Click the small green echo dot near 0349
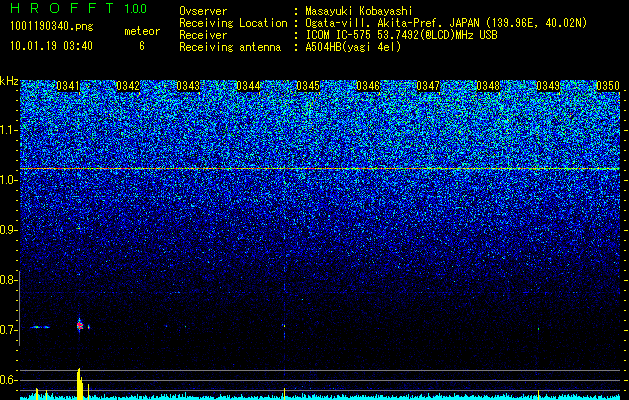This screenshot has width=629, height=400. [538, 329]
